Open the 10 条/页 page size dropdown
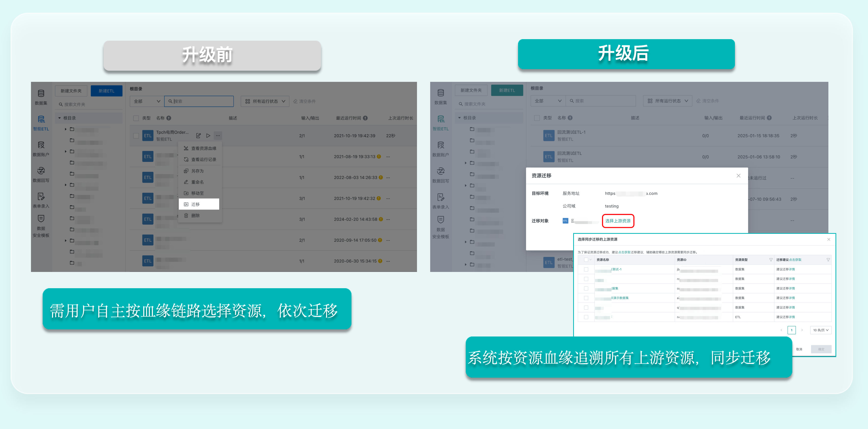This screenshot has height=429, width=868. pyautogui.click(x=821, y=330)
